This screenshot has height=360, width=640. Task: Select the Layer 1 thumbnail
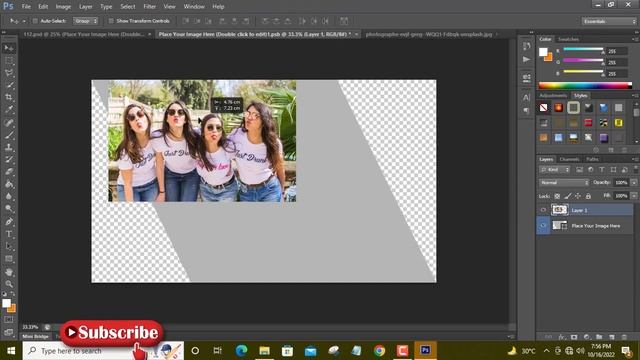click(559, 210)
